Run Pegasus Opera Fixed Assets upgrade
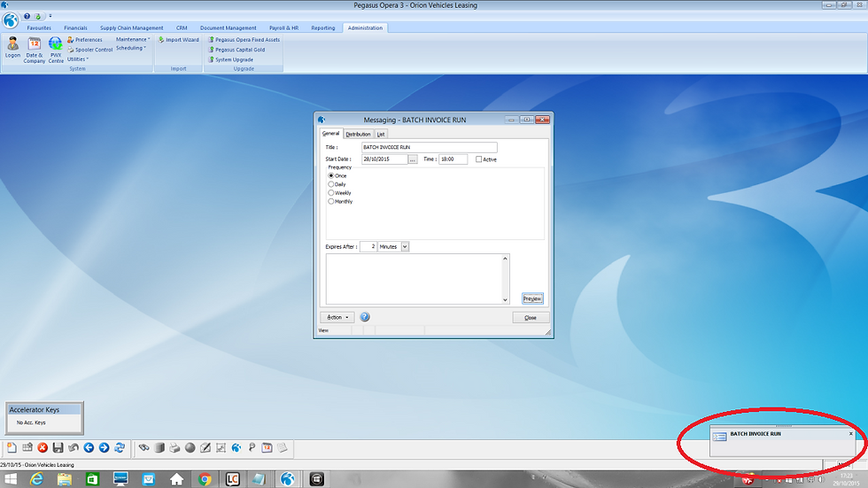Screen dimensions: 868x488 (x=244, y=40)
